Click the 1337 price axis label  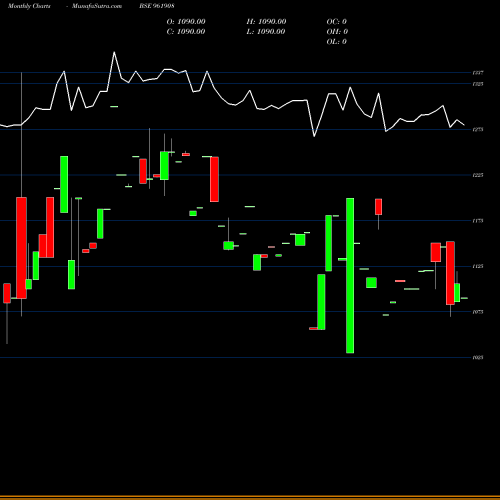pyautogui.click(x=478, y=73)
